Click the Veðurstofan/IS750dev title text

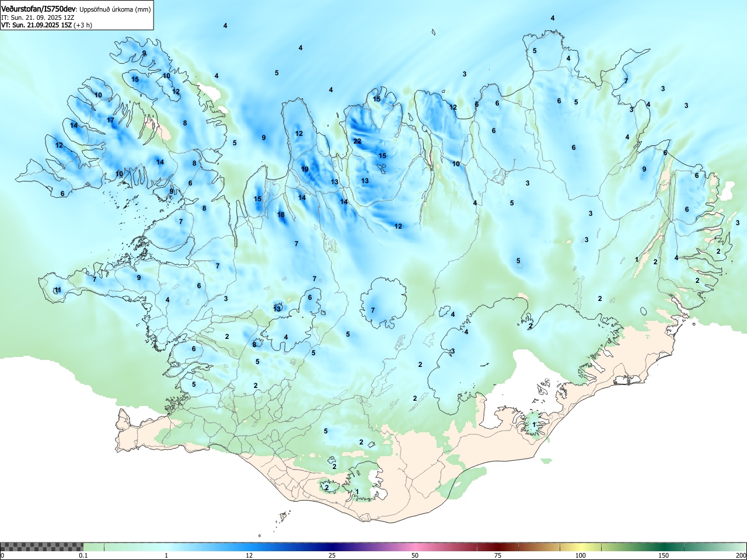tap(39, 9)
